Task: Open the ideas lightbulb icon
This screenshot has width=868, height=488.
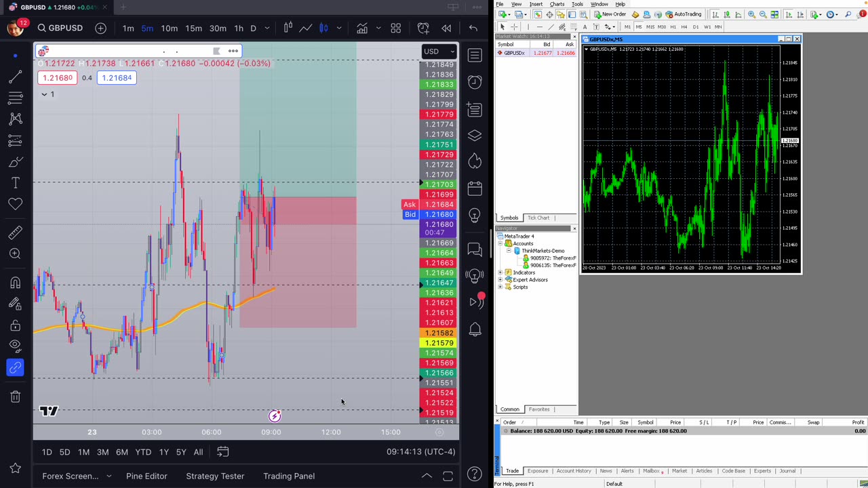Action: [475, 215]
